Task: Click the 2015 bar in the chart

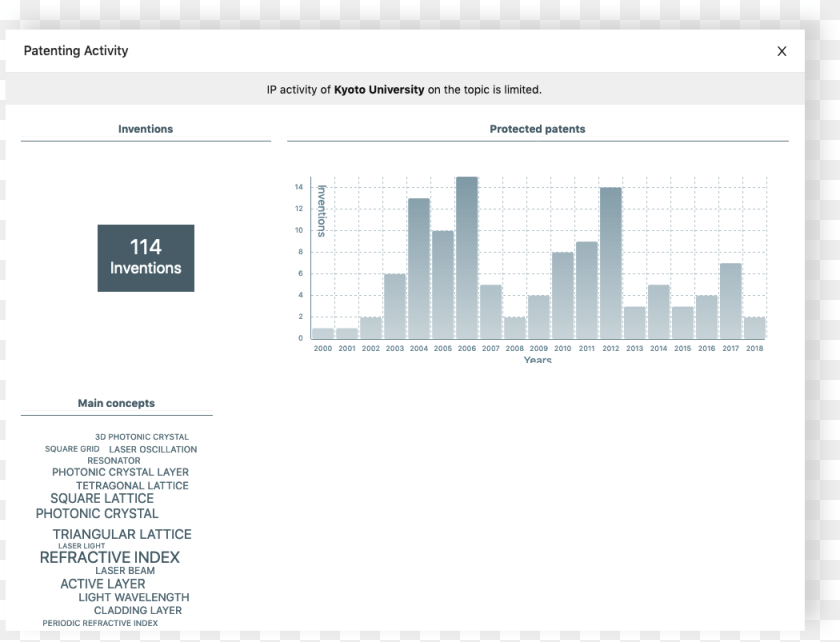Action: pos(682,323)
